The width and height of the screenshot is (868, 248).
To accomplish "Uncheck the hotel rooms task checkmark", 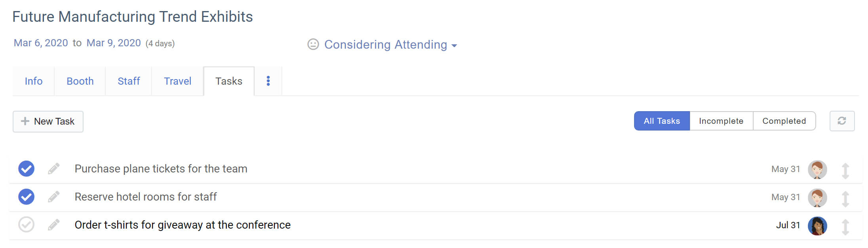I will point(26,197).
